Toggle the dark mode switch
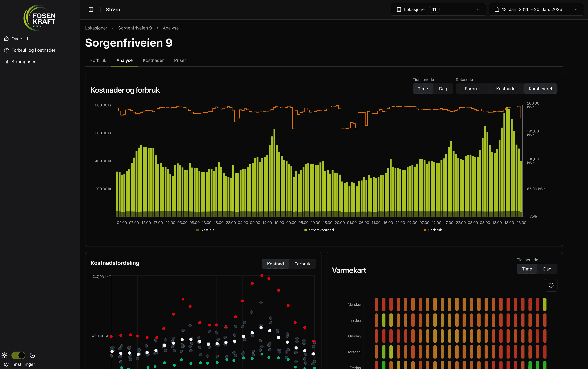 click(18, 355)
